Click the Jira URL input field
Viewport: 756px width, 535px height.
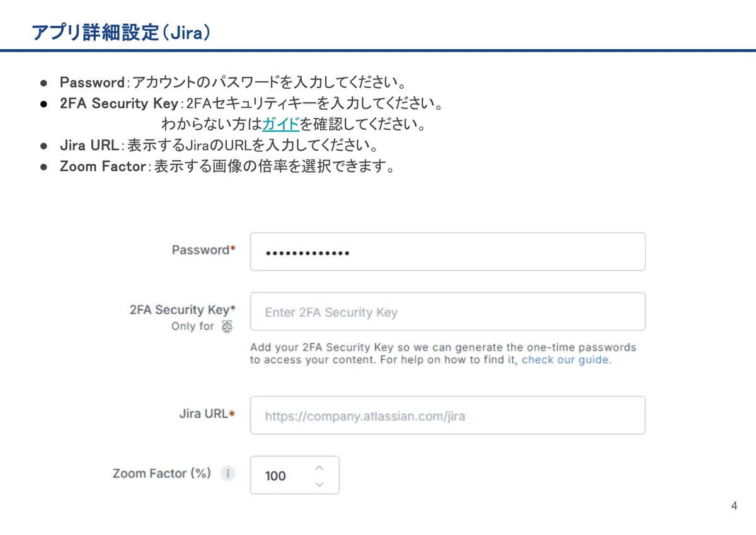click(447, 415)
